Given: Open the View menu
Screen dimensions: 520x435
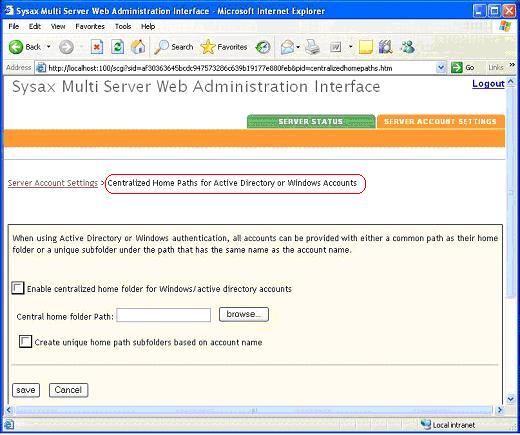Looking at the screenshot, I should click(58, 26).
